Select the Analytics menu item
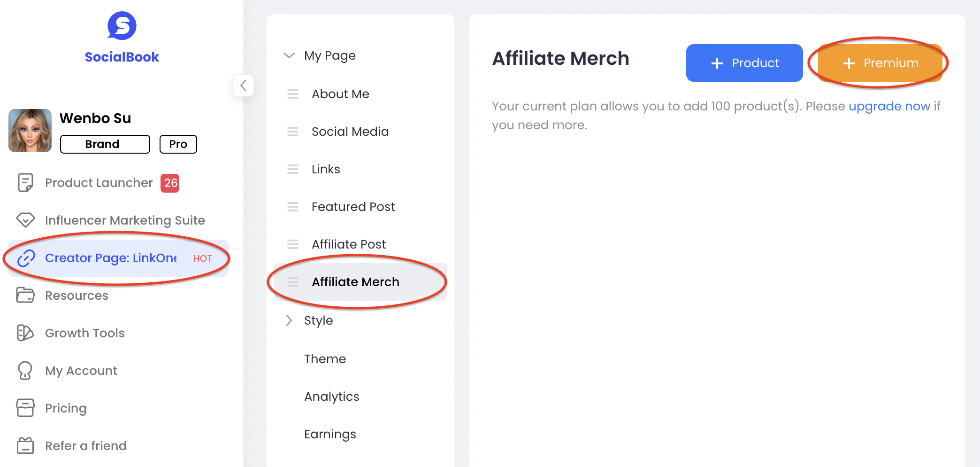The width and height of the screenshot is (980, 467). (331, 397)
